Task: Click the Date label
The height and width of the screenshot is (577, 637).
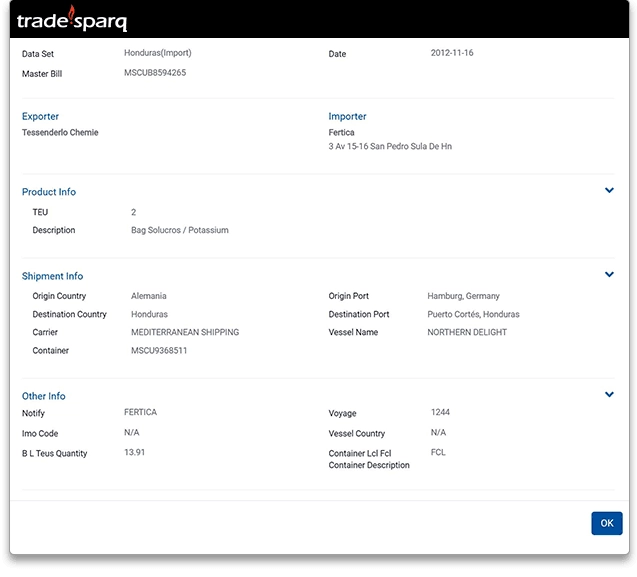Action: [337, 54]
